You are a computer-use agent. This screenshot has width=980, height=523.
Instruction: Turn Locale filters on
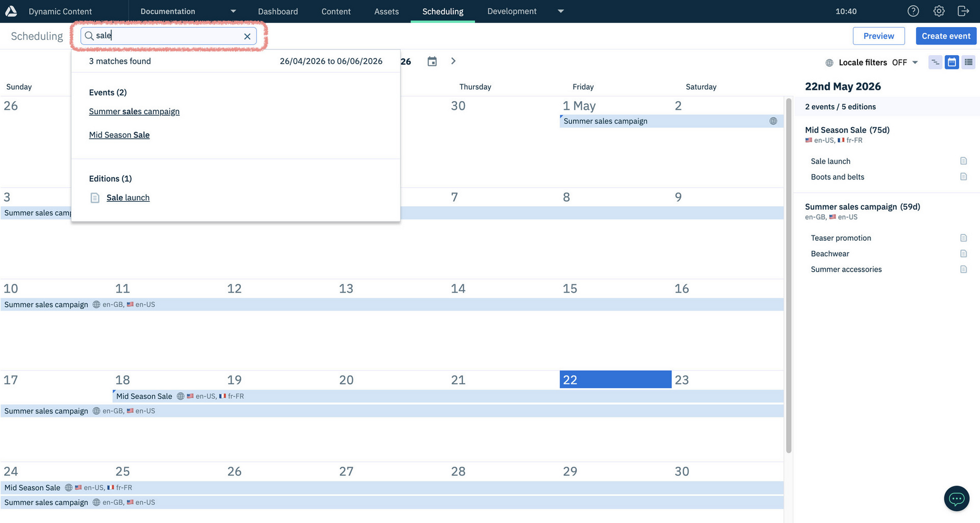tap(900, 62)
